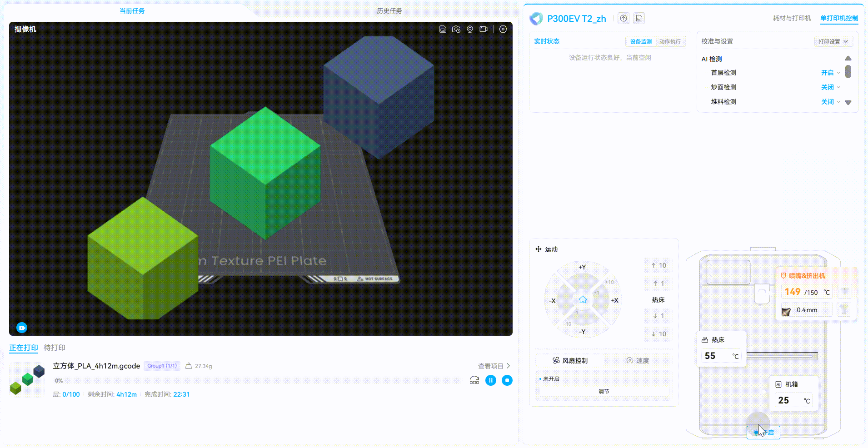The image size is (868, 448).
Task: Click the extruder load filament icon
Action: click(844, 291)
